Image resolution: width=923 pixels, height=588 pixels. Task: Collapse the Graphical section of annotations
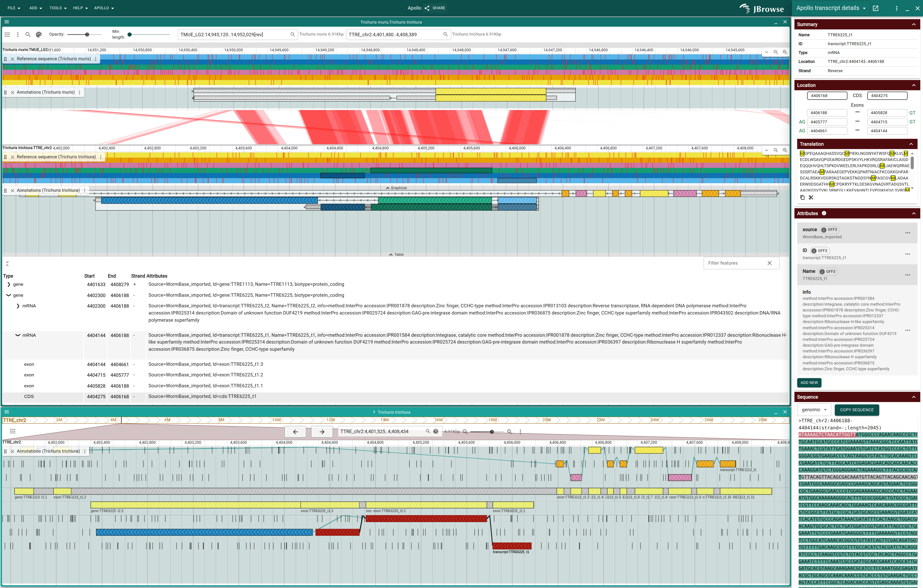(x=396, y=188)
